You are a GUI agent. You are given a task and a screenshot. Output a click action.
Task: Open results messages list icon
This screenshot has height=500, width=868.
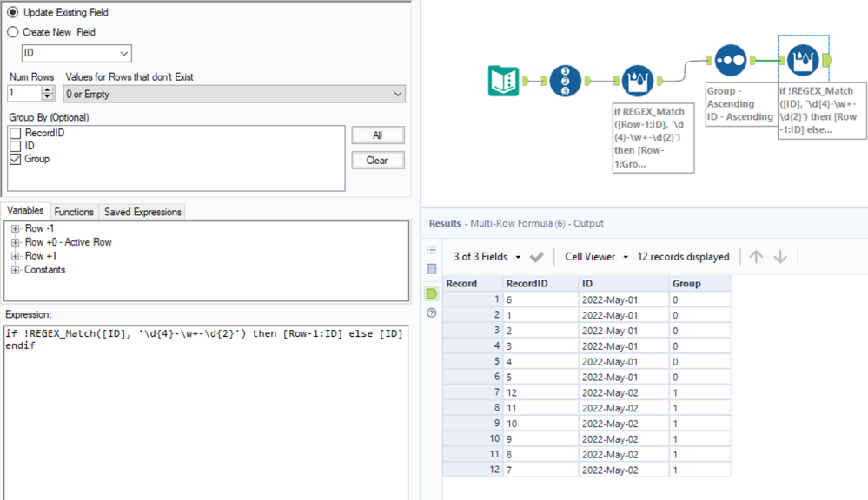coord(432,250)
